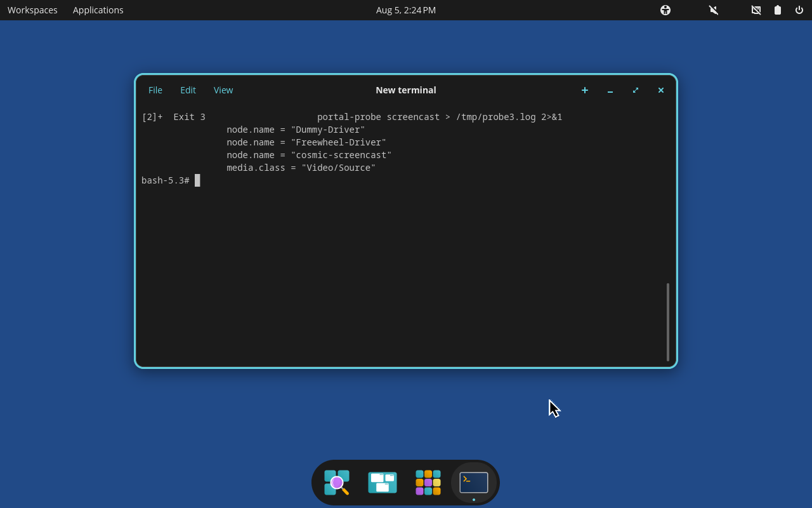Click the terminal icon in dock
The image size is (812, 508).
474,483
